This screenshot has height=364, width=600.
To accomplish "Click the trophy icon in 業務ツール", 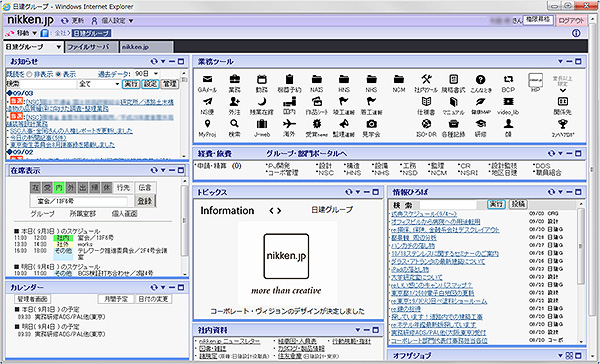I will tap(562, 124).
